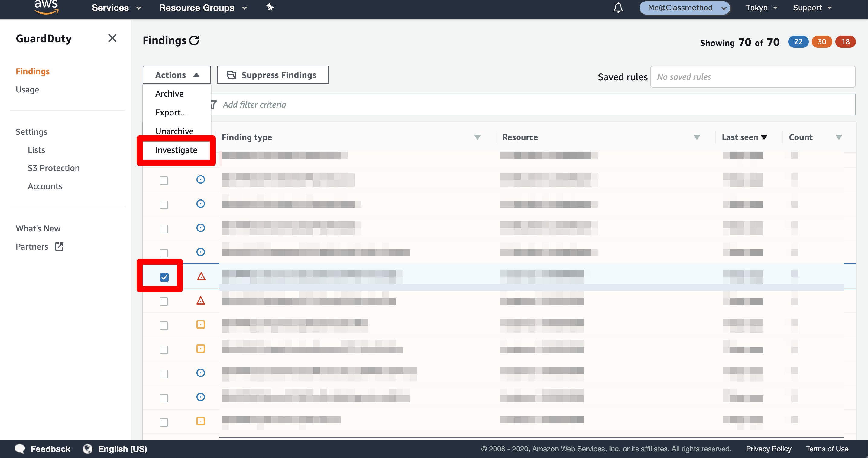Open Settings in the sidebar
This screenshot has height=458, width=868.
coord(31,132)
